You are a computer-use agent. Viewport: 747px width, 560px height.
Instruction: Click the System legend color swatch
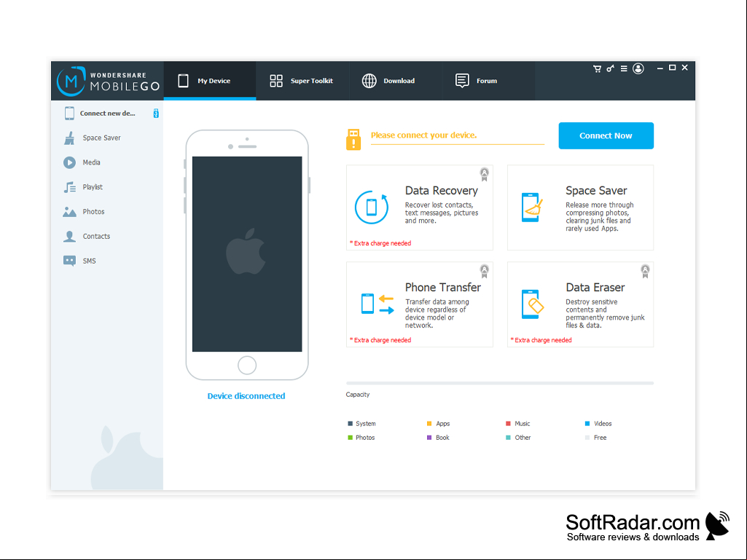tap(350, 424)
